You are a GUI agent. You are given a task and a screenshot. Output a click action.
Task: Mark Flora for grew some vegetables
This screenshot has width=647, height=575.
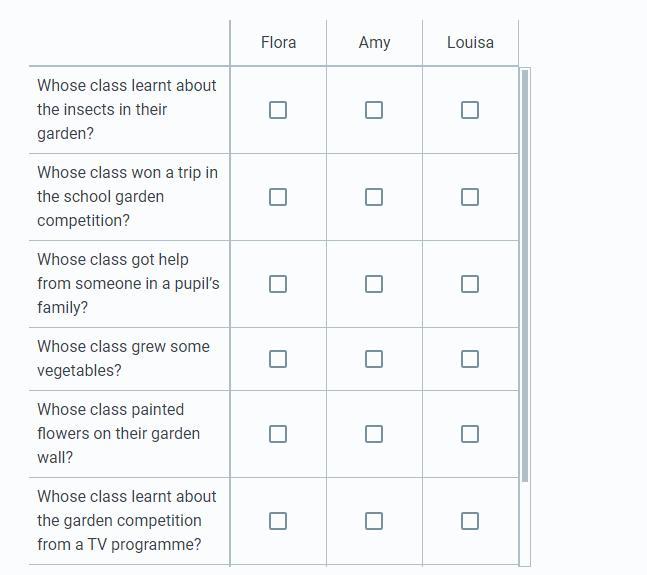tap(278, 359)
